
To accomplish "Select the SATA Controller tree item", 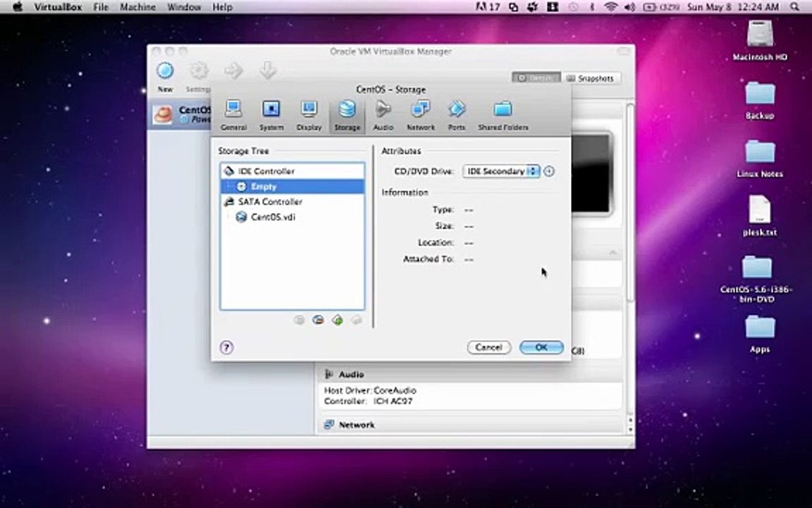I will (x=293, y=202).
